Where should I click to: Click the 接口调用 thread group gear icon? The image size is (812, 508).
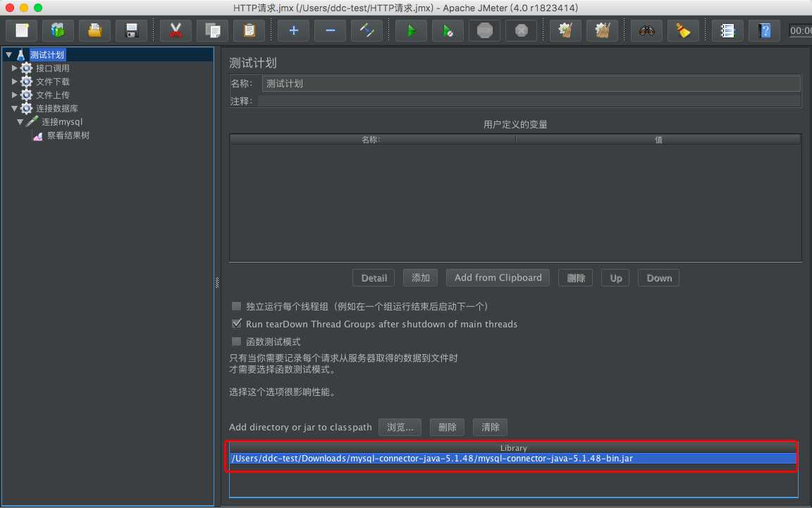(x=26, y=68)
